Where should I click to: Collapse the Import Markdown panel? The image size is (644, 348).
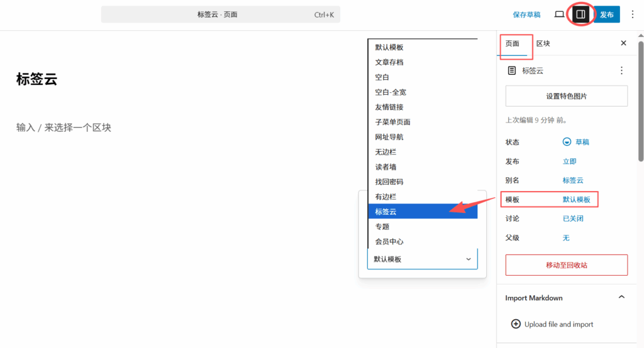[621, 298]
